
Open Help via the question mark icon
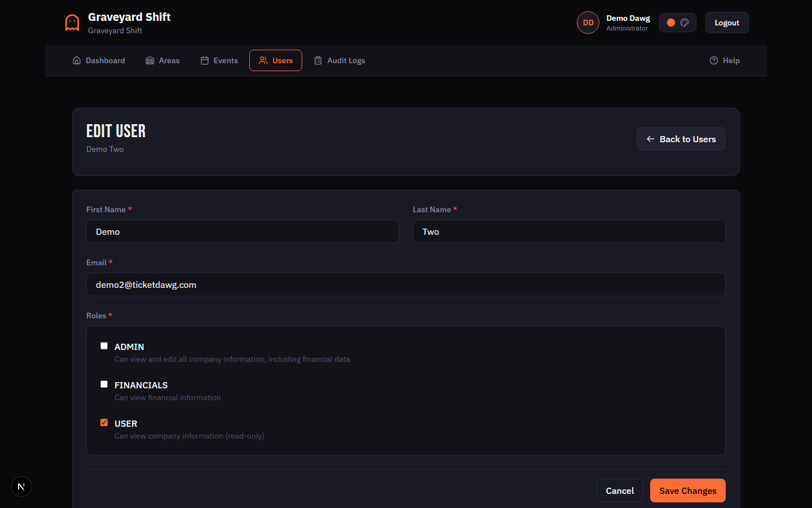click(714, 60)
